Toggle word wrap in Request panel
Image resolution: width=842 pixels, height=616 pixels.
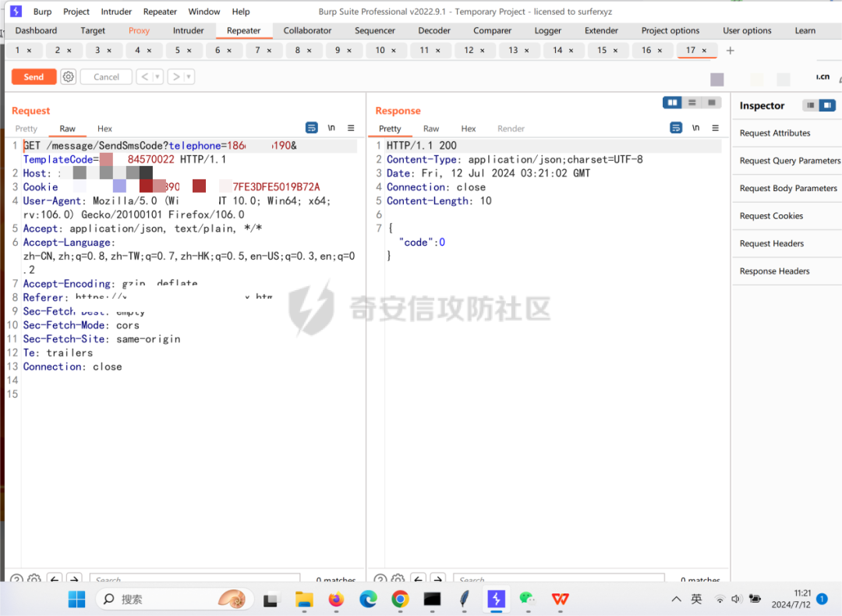(x=311, y=128)
